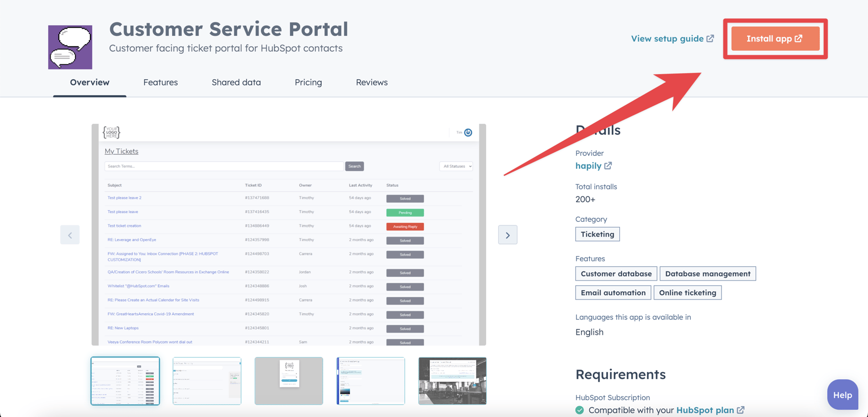Click the main ticket portal screenshot preview
Viewport: 868px width, 417px height.
pyautogui.click(x=289, y=235)
